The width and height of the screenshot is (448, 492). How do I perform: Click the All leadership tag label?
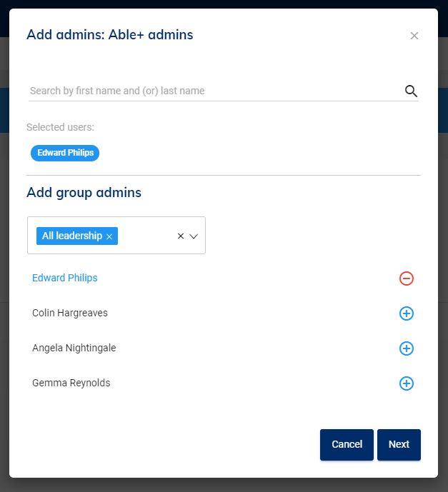pos(71,236)
